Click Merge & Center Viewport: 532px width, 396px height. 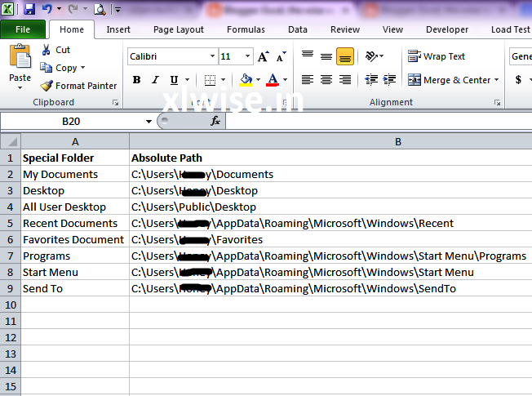click(x=449, y=80)
